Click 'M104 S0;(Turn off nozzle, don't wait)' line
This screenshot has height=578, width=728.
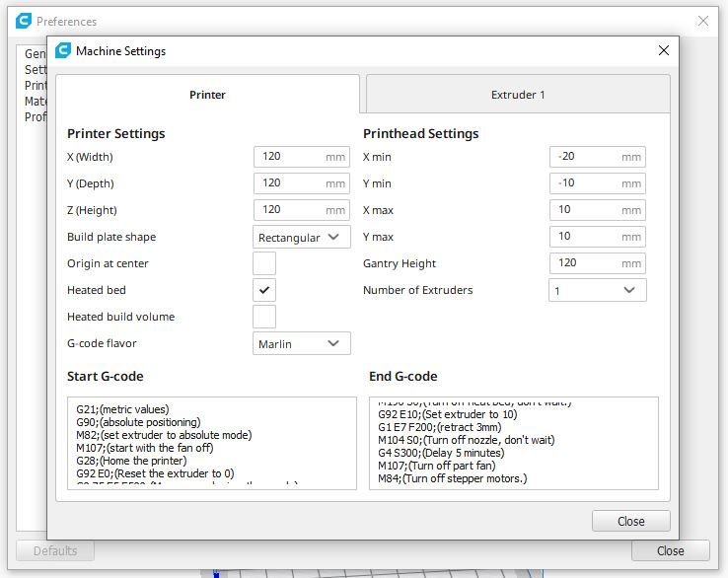[x=467, y=440]
